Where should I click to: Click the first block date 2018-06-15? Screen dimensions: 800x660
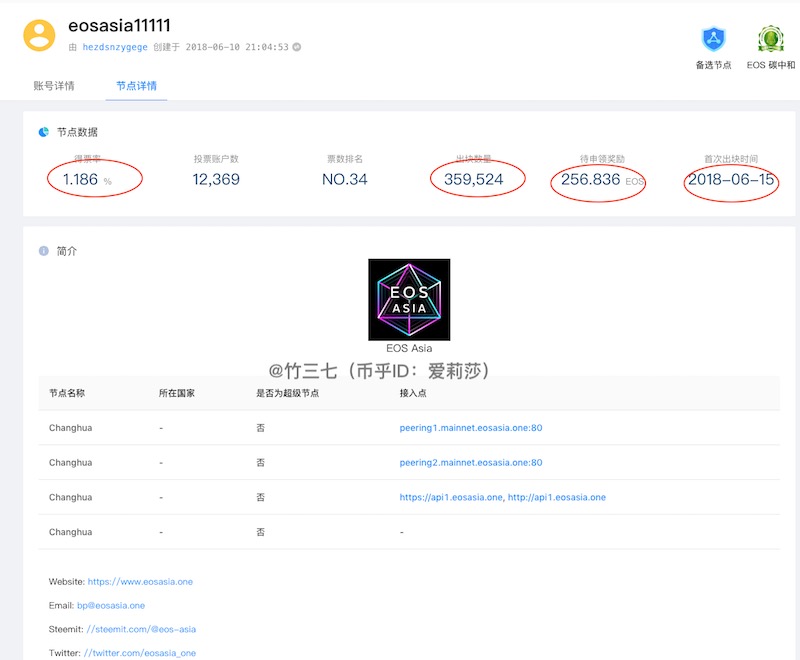point(731,180)
